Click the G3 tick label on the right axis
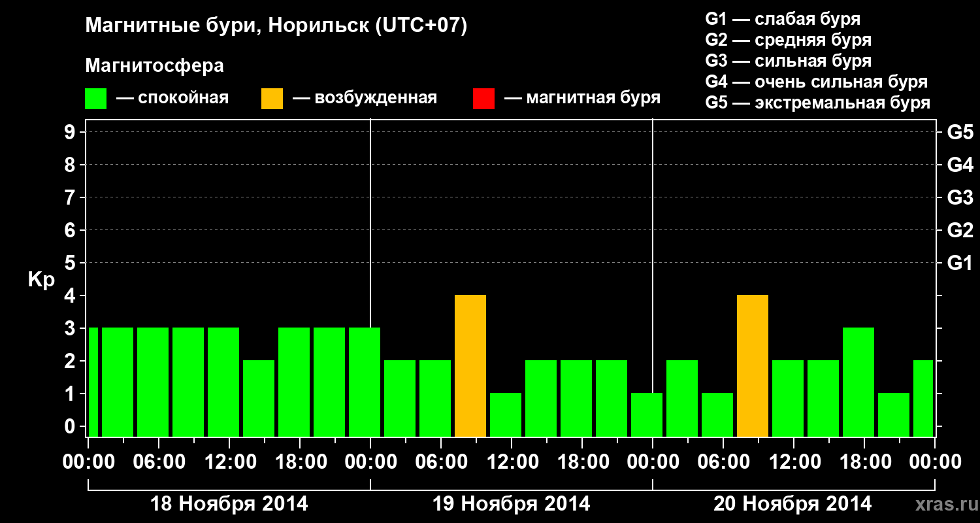 point(960,197)
